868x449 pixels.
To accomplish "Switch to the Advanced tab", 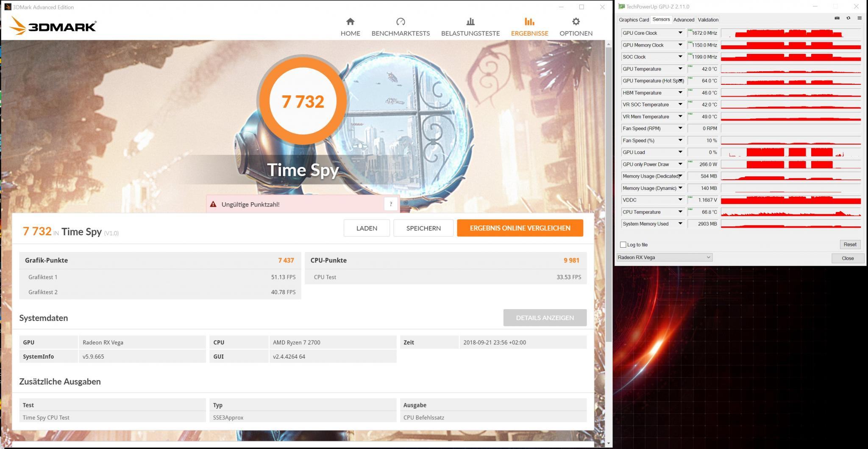I will (684, 20).
